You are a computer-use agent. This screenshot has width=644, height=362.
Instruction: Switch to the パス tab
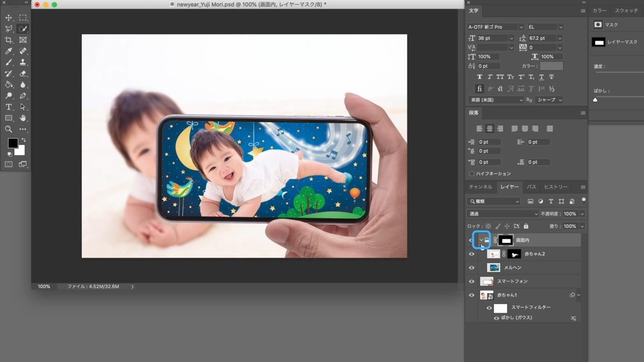tap(532, 187)
